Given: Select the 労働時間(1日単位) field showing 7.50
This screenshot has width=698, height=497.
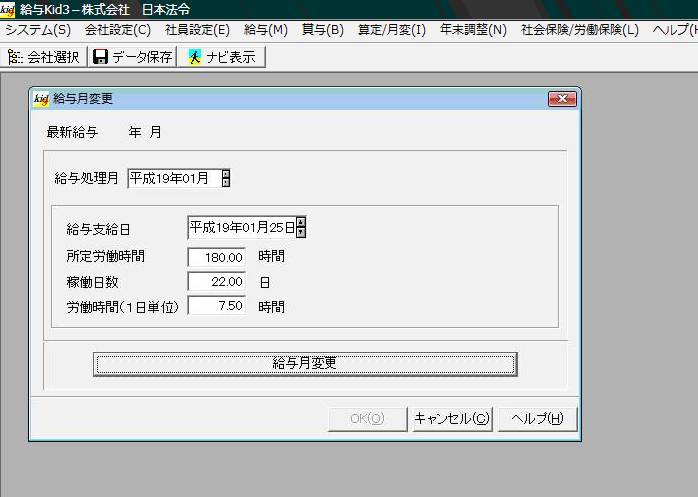Looking at the screenshot, I should pyautogui.click(x=217, y=306).
